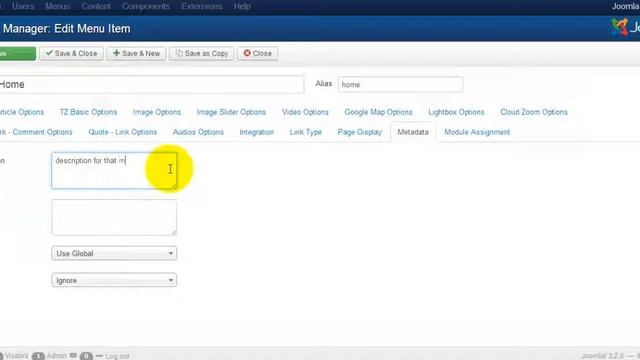Image resolution: width=640 pixels, height=360 pixels.
Task: Click the Joomla logo icon
Action: coord(620,27)
